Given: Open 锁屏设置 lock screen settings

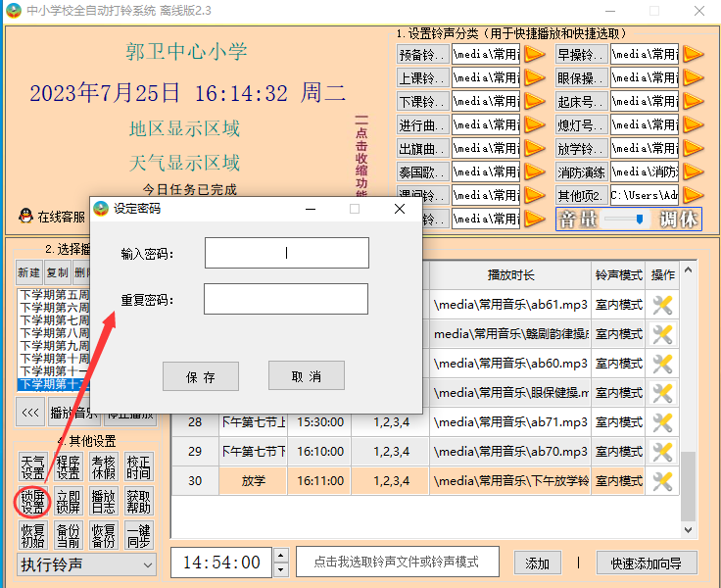Looking at the screenshot, I should coord(32,501).
